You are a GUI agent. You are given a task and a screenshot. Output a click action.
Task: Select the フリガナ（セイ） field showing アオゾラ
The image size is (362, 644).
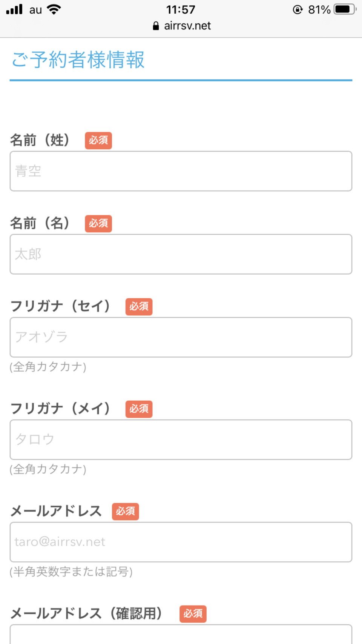tap(181, 337)
